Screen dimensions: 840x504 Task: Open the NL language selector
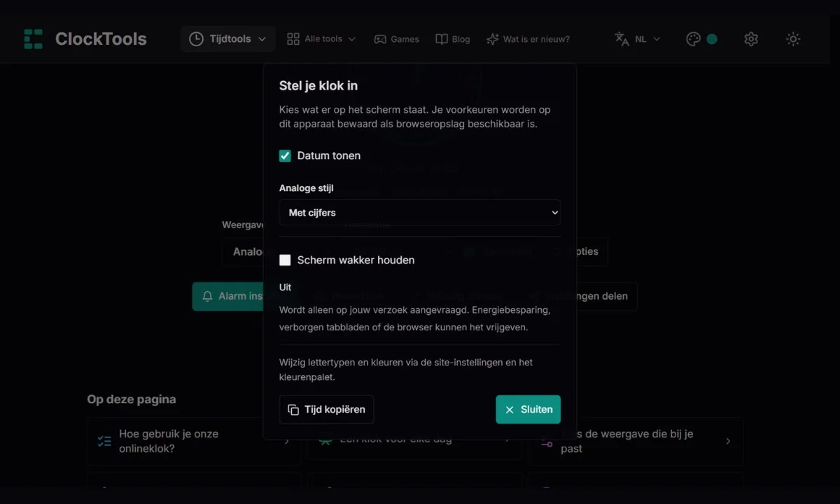[x=638, y=39]
